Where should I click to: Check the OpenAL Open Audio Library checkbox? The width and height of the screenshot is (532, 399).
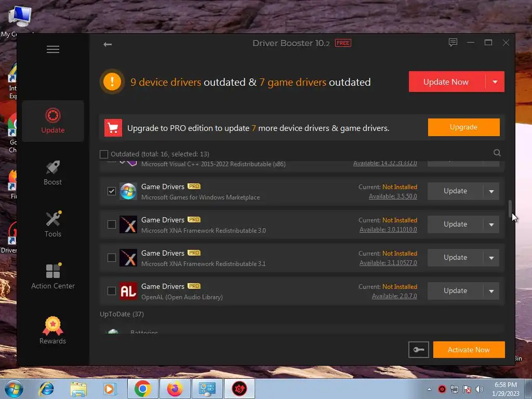112,291
